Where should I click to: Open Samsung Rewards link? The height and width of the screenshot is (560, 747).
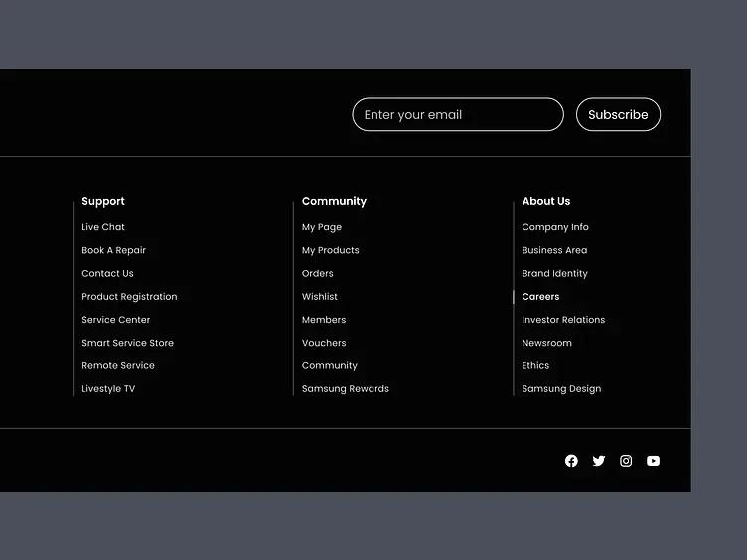[x=346, y=388]
